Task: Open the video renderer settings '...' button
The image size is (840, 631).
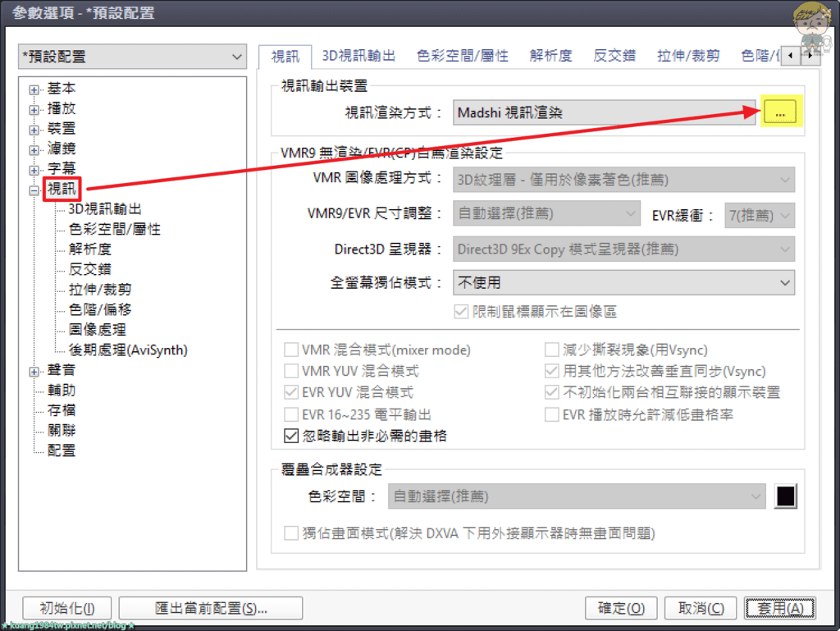Action: [780, 112]
